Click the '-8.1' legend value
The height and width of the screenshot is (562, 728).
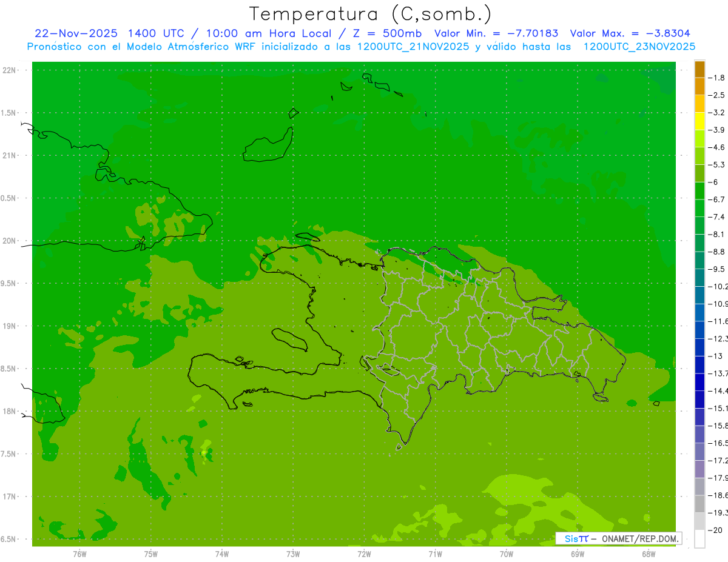point(716,234)
